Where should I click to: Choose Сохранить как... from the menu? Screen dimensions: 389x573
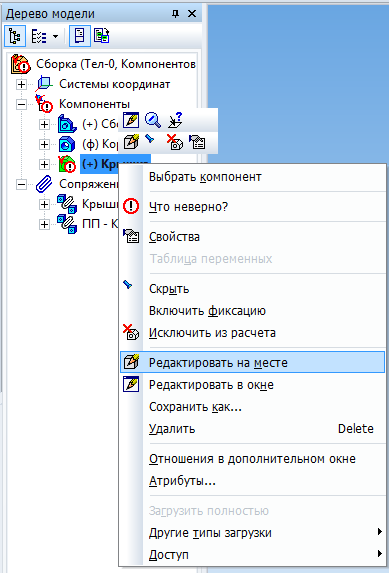point(253,406)
